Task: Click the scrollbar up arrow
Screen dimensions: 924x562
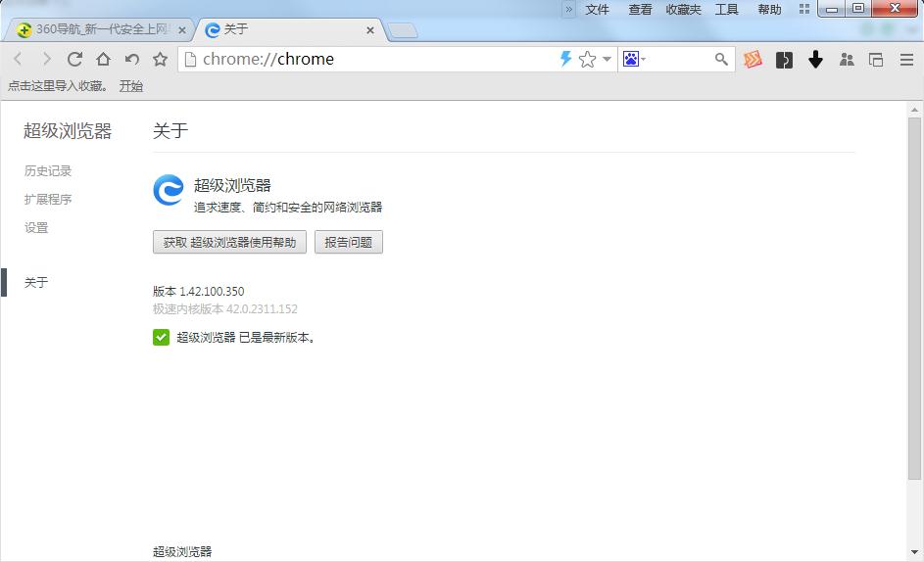Action: click(914, 110)
